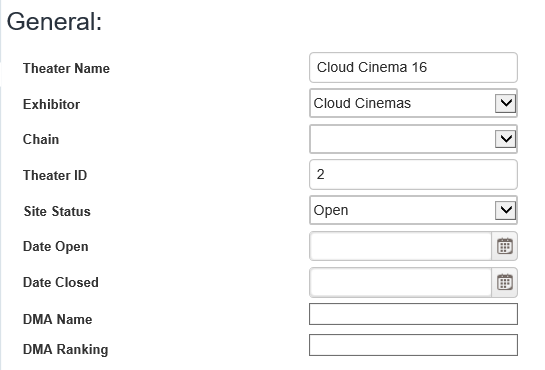
Task: Click the 'General:' section heading
Action: (x=54, y=22)
